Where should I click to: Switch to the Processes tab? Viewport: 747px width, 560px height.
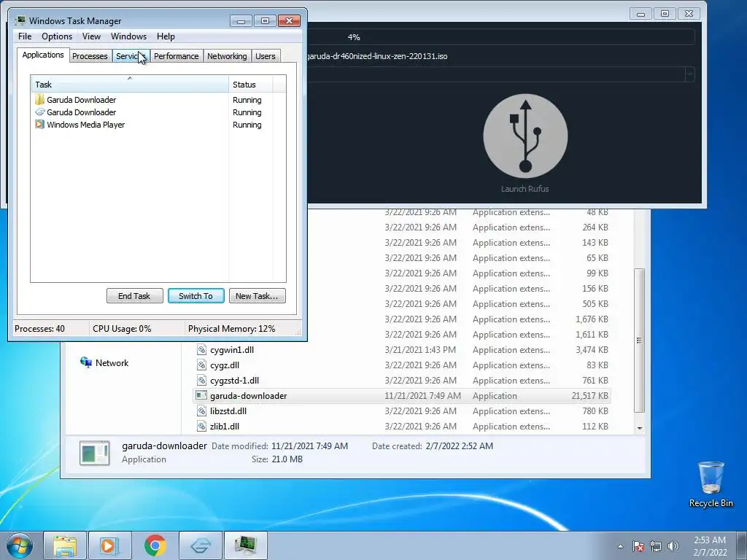(90, 56)
